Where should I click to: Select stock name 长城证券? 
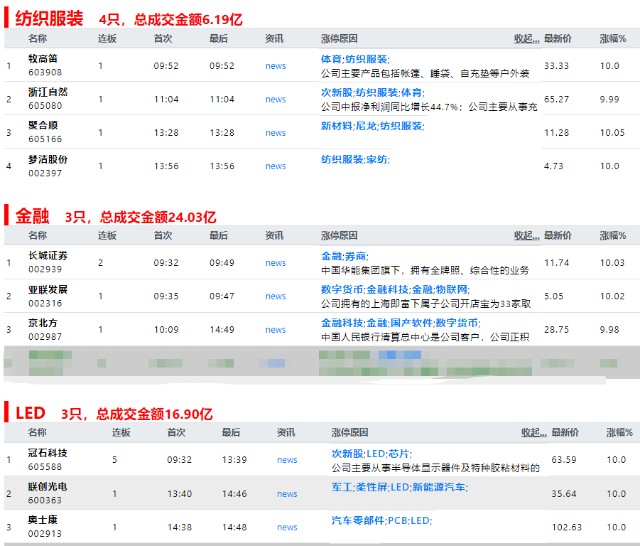tap(48, 256)
